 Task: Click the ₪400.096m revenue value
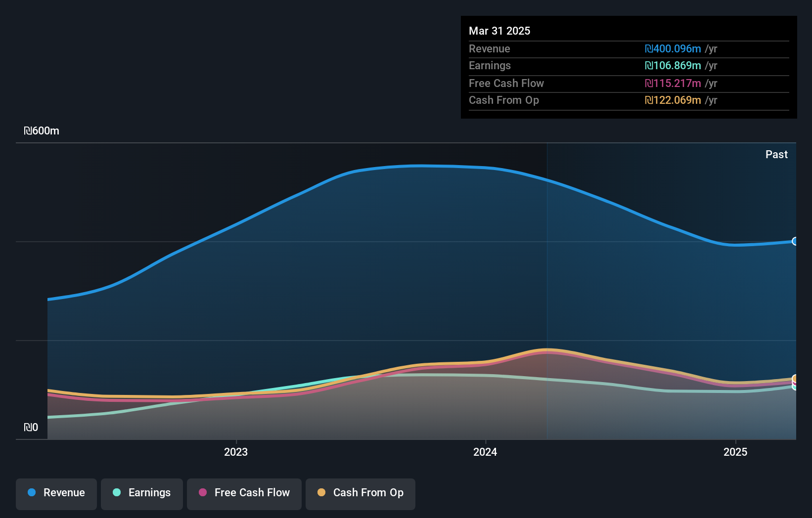[x=673, y=48]
